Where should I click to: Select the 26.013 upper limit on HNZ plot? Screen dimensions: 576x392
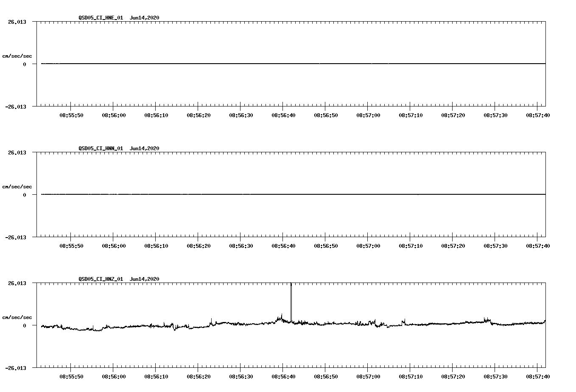17,283
